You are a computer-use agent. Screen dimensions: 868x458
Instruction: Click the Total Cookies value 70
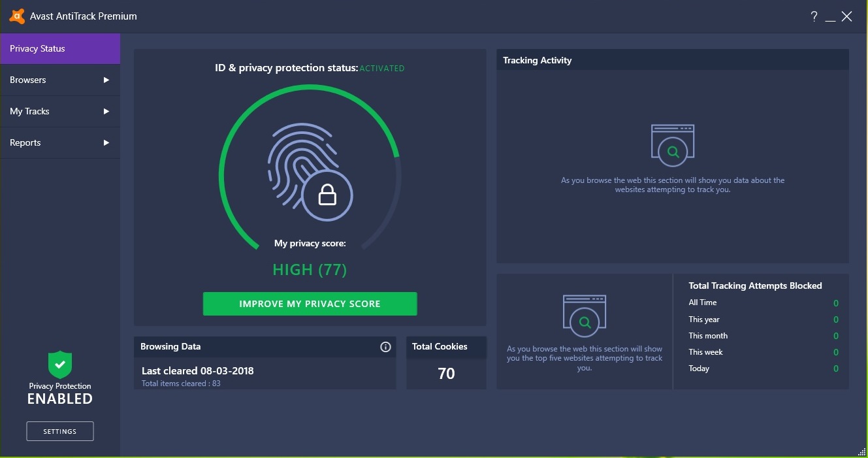[x=446, y=374]
